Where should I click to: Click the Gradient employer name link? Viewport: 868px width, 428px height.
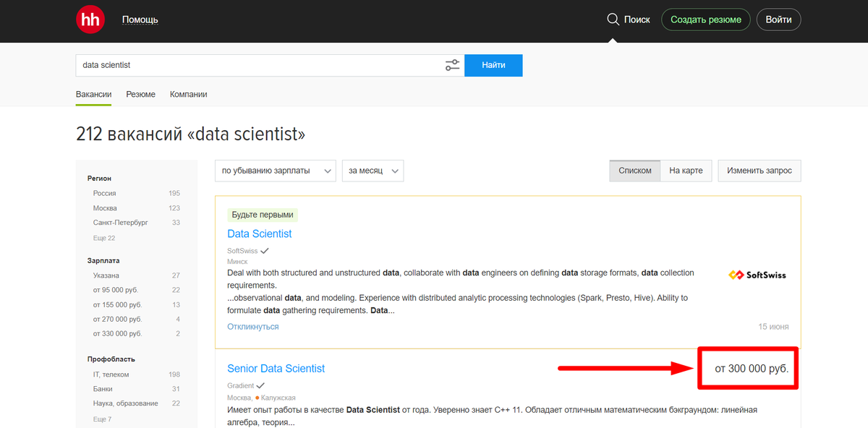240,385
